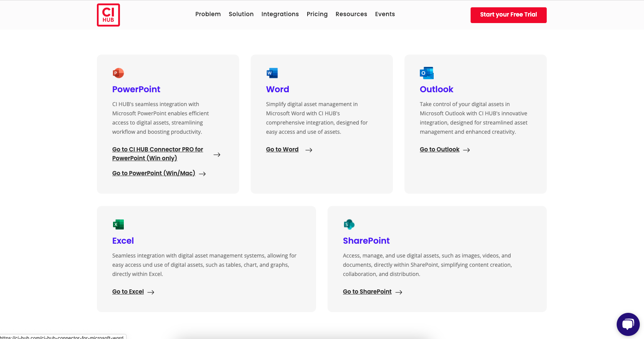Open the chat widget bubble

628,324
